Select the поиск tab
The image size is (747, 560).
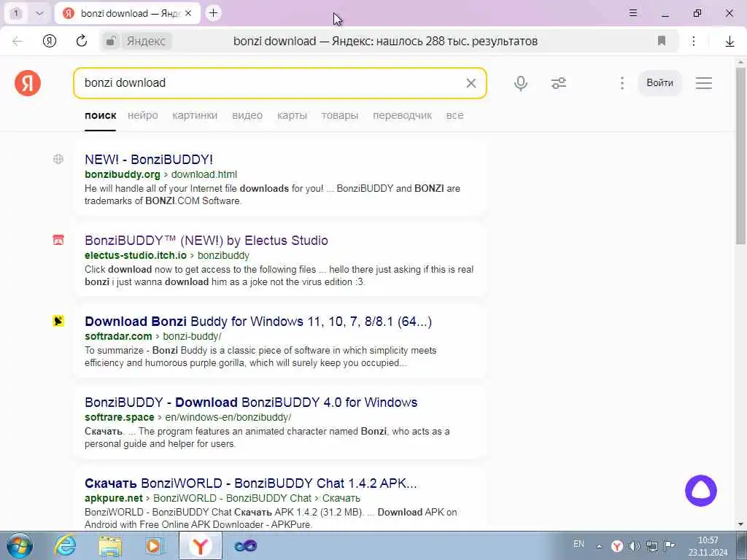coord(100,115)
